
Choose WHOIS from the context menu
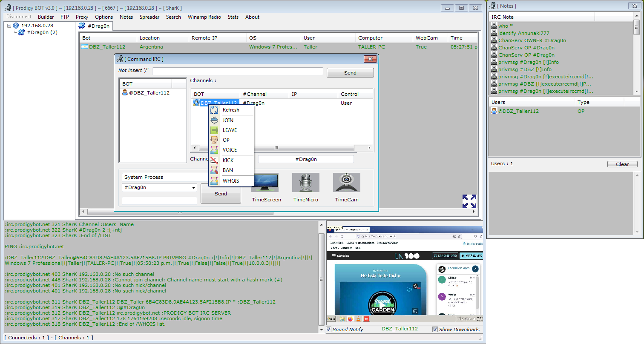tap(230, 181)
